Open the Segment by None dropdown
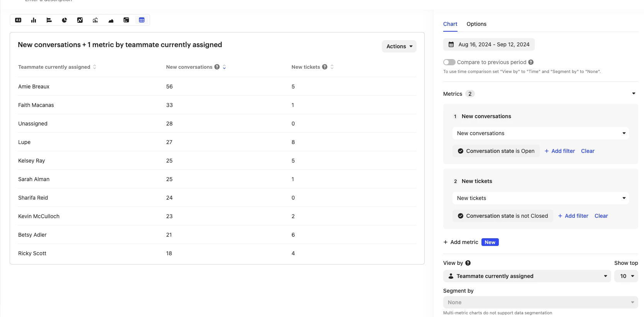Image resolution: width=644 pixels, height=317 pixels. click(x=541, y=302)
